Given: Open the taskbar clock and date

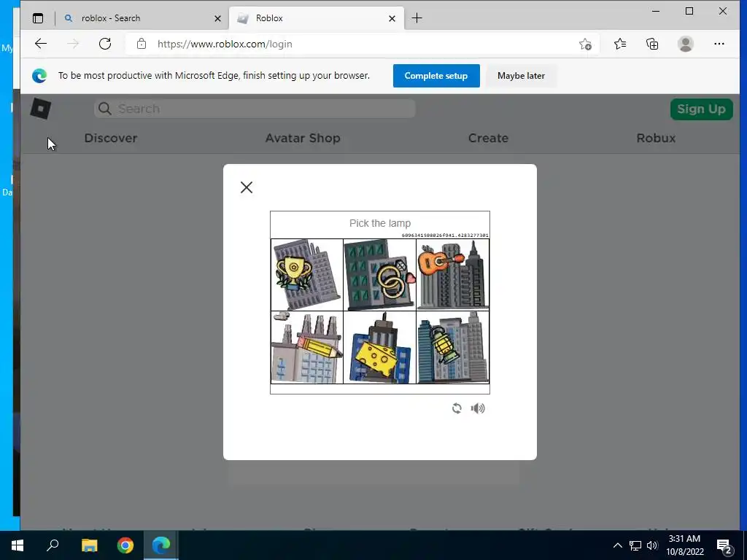Looking at the screenshot, I should tap(684, 545).
